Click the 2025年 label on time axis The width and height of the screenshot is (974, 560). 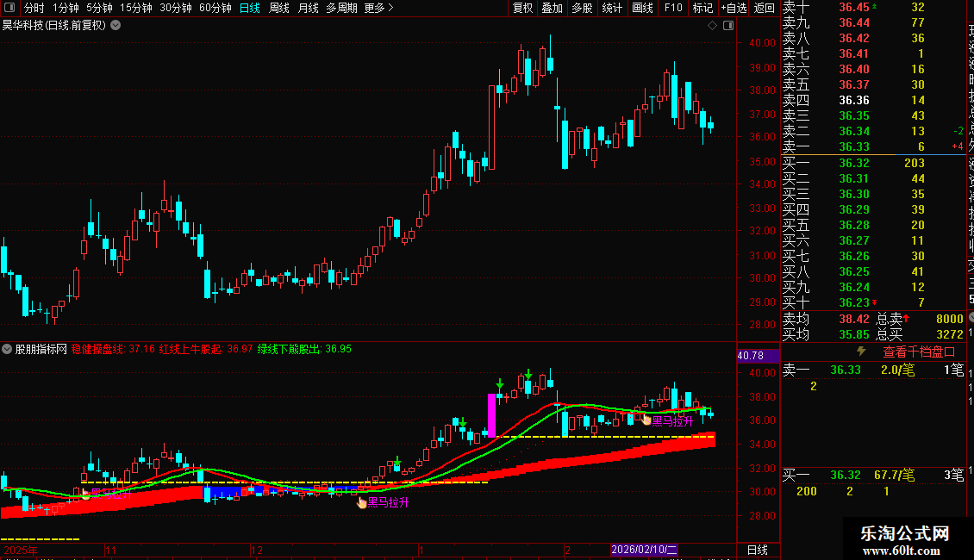[x=21, y=550]
